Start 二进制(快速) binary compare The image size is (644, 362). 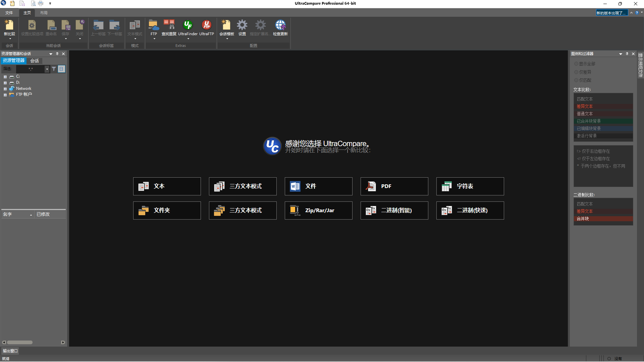click(470, 210)
